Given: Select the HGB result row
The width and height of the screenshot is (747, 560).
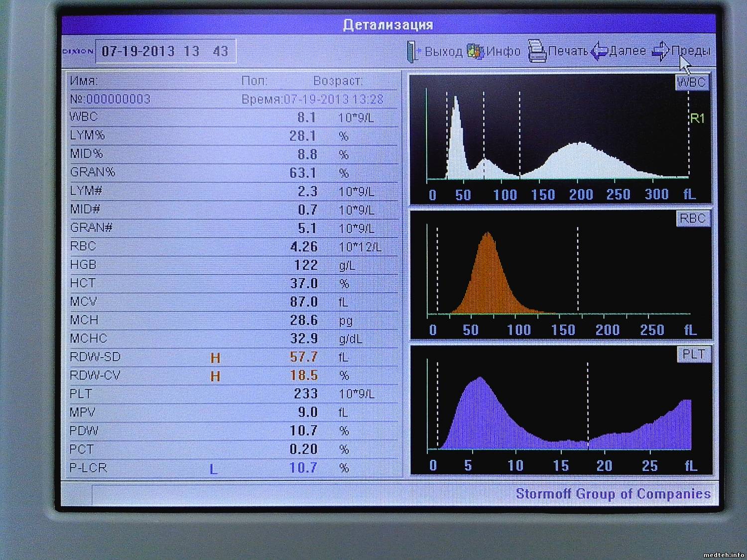Looking at the screenshot, I should (x=233, y=265).
